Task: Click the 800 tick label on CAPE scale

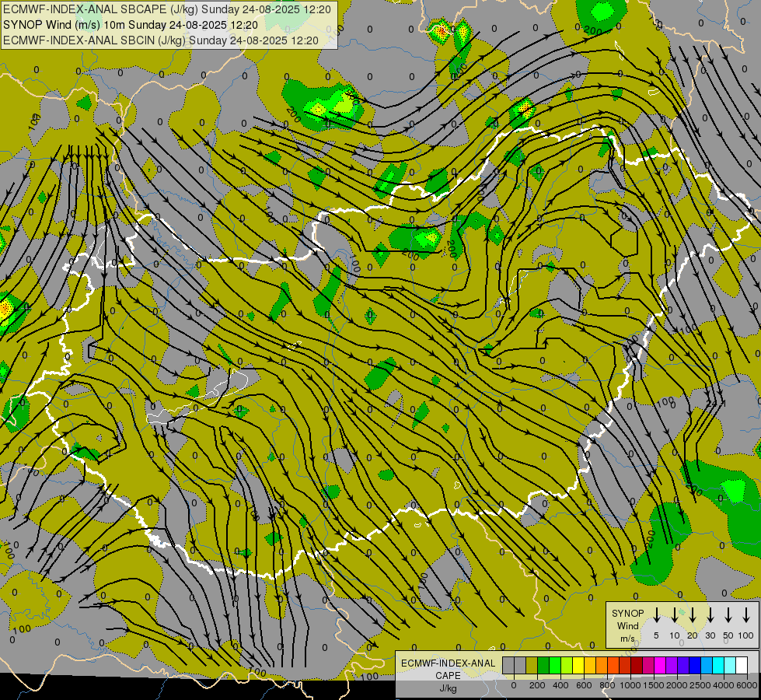Action: pyautogui.click(x=607, y=685)
